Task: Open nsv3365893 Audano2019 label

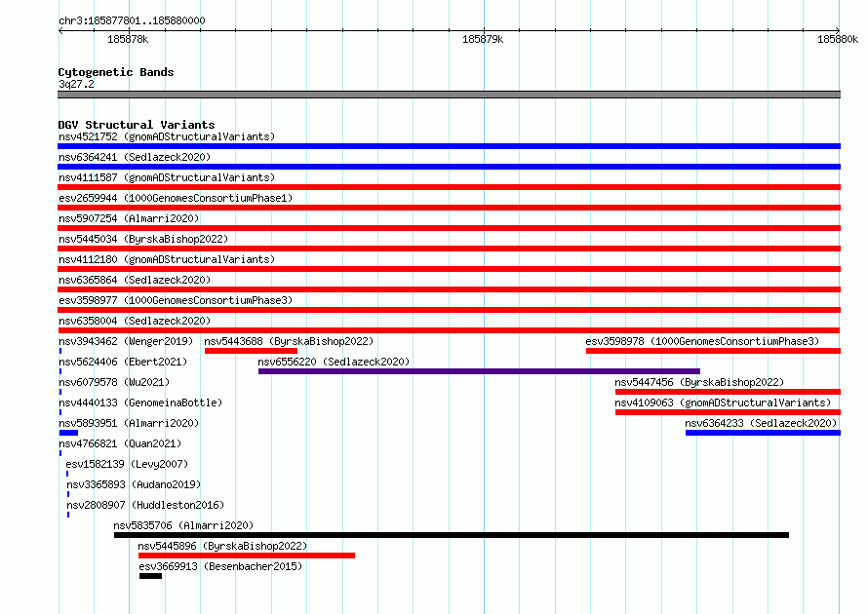Action: [134, 484]
